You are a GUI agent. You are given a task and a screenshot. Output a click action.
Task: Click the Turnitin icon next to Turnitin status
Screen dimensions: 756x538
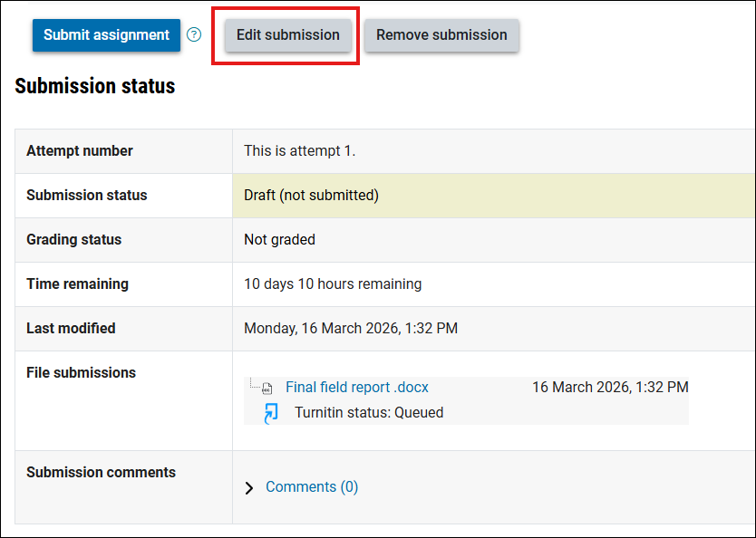(x=271, y=413)
